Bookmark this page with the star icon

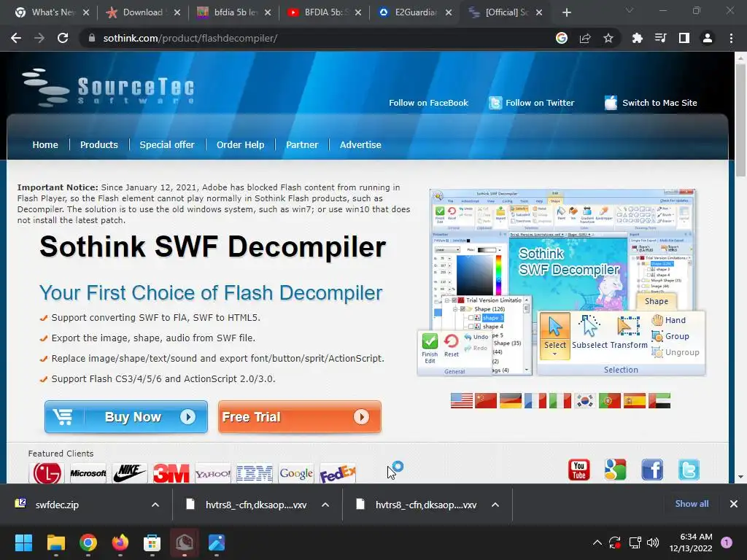click(x=608, y=38)
